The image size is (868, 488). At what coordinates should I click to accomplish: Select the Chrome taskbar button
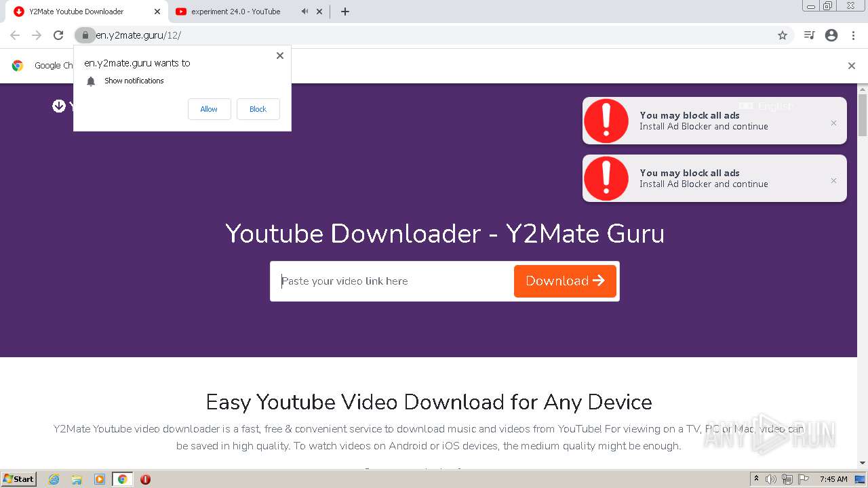pos(122,479)
